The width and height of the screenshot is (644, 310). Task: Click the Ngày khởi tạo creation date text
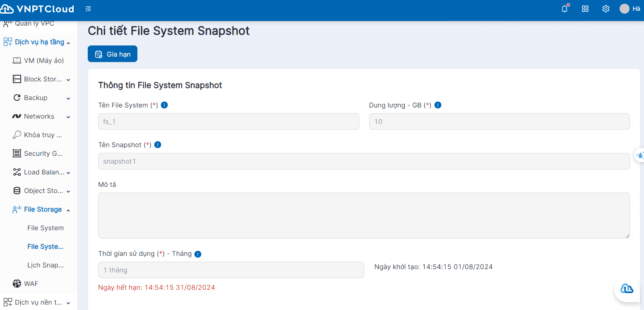[434, 267]
